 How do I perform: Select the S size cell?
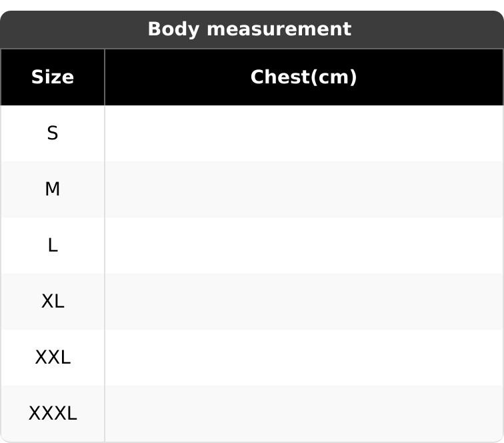53,133
